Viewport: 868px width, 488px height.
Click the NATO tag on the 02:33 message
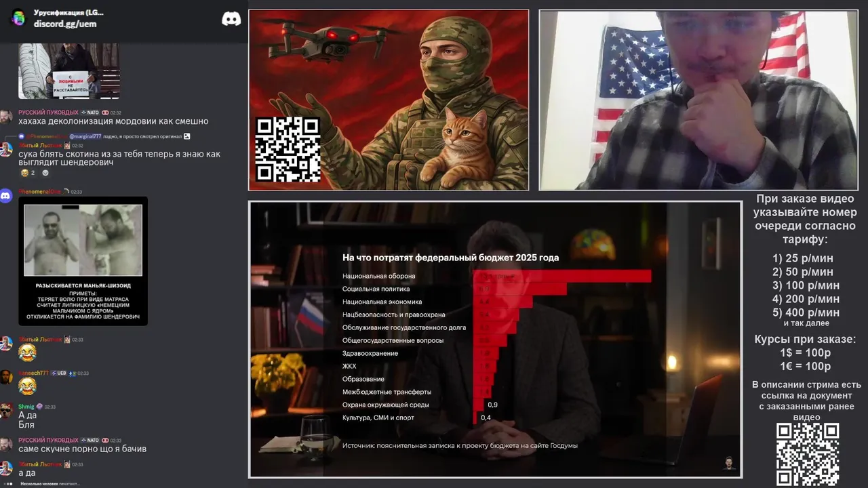[x=90, y=440]
